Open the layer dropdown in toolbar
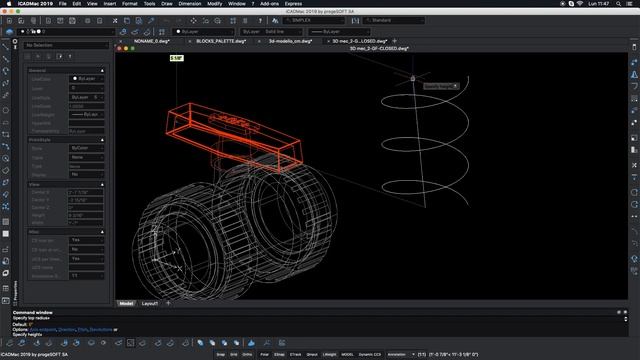 (x=67, y=31)
